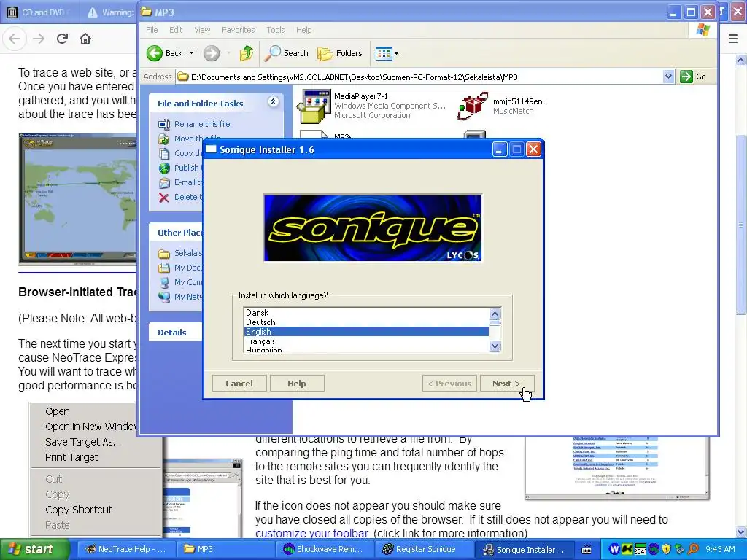The height and width of the screenshot is (560, 747).
Task: Cancel the Sonique installation
Action: coord(239,384)
